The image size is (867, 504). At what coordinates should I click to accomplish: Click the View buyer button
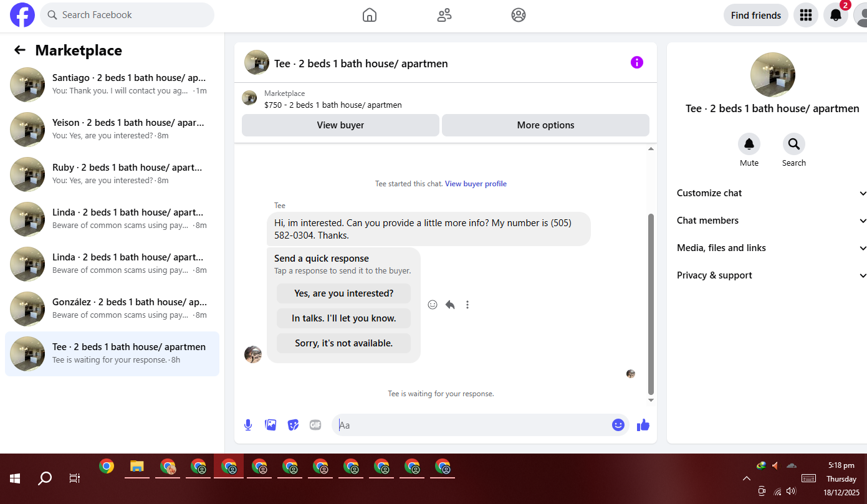pyautogui.click(x=340, y=125)
